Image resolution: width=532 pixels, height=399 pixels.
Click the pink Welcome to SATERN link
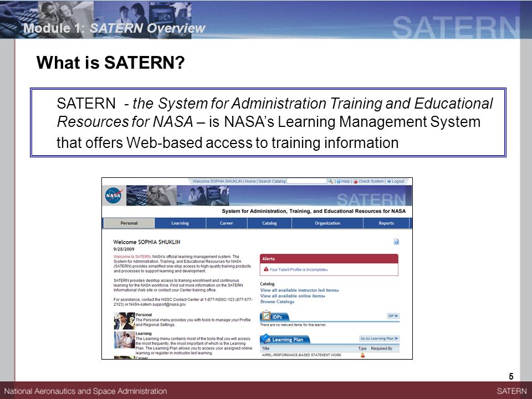(132, 257)
